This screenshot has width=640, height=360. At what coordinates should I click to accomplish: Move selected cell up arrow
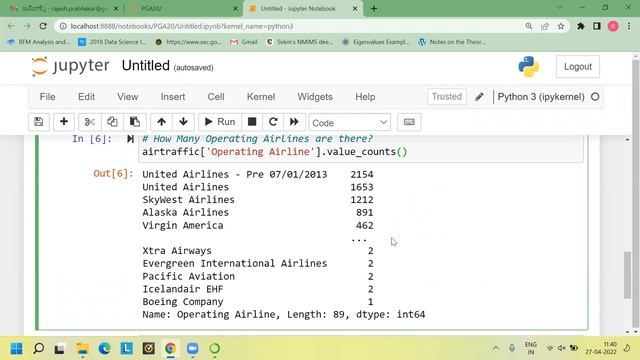click(161, 122)
